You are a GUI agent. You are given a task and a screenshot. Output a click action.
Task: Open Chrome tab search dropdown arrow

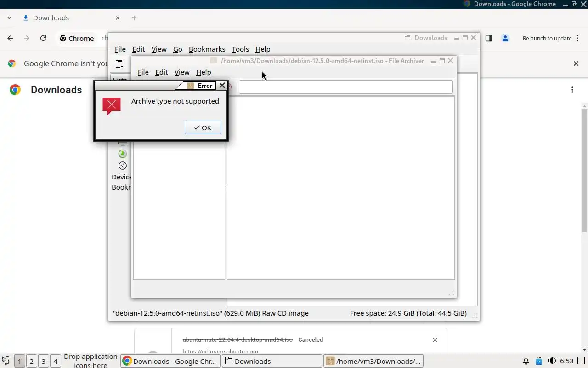[9, 18]
